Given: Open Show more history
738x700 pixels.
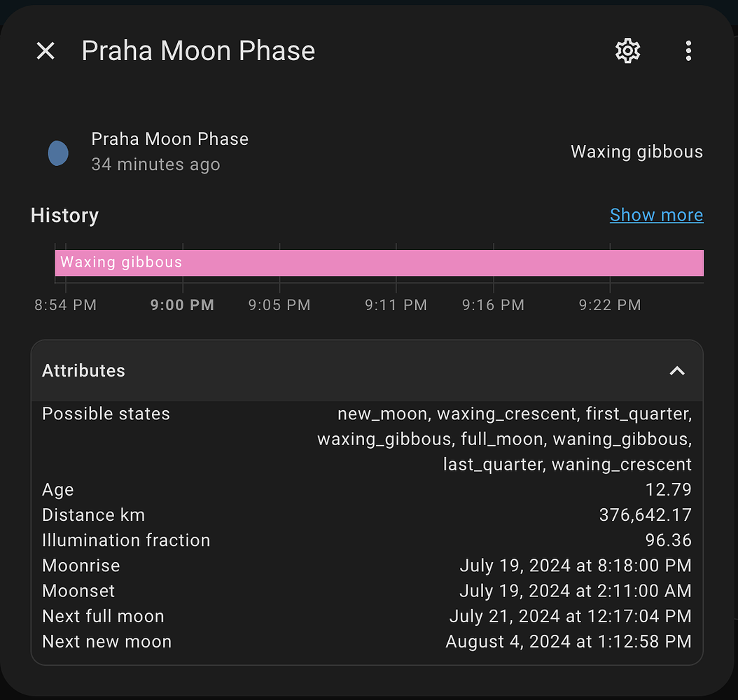Looking at the screenshot, I should pyautogui.click(x=656, y=215).
